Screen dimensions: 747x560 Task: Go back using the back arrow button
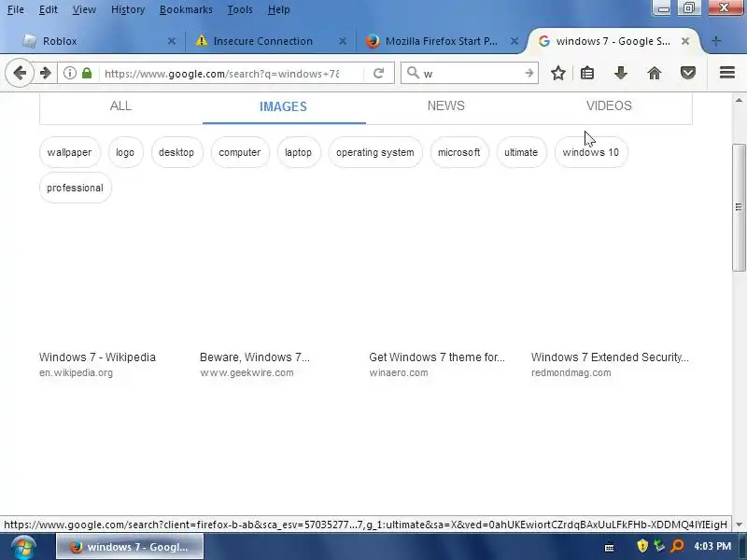[20, 73]
